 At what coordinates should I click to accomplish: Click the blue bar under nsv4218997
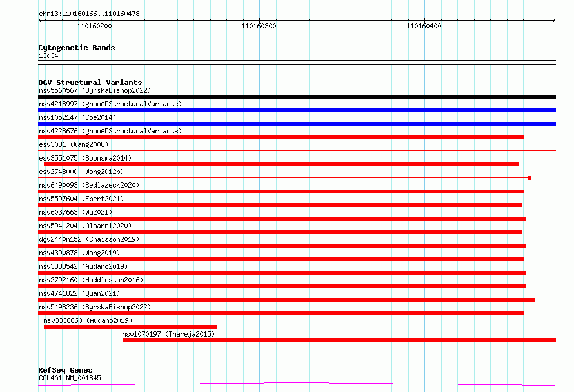[297, 110]
